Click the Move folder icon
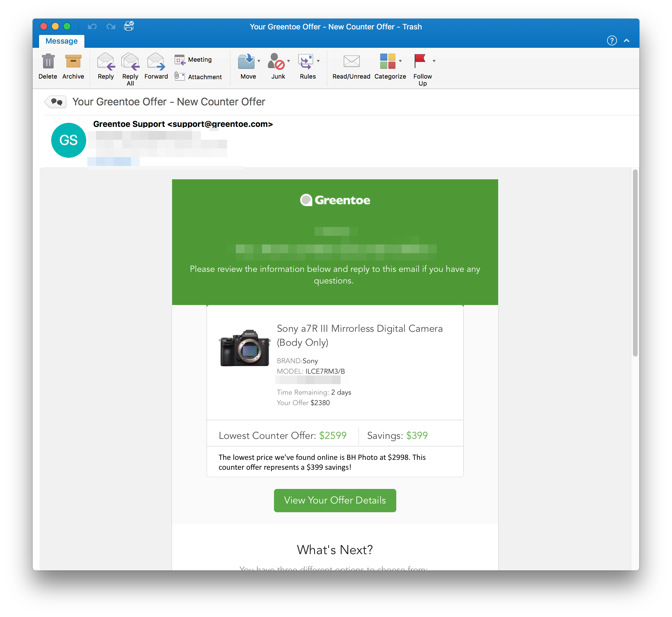This screenshot has height=617, width=672. (246, 62)
